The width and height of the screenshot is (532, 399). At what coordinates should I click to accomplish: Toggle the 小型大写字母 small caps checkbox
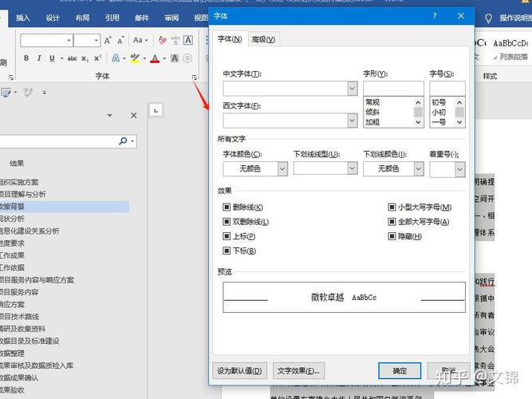(x=392, y=207)
